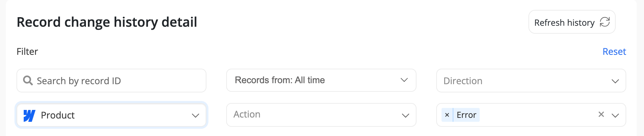Screen dimensions: 644x136
Task: Select the Error tag label
Action: pos(466,115)
